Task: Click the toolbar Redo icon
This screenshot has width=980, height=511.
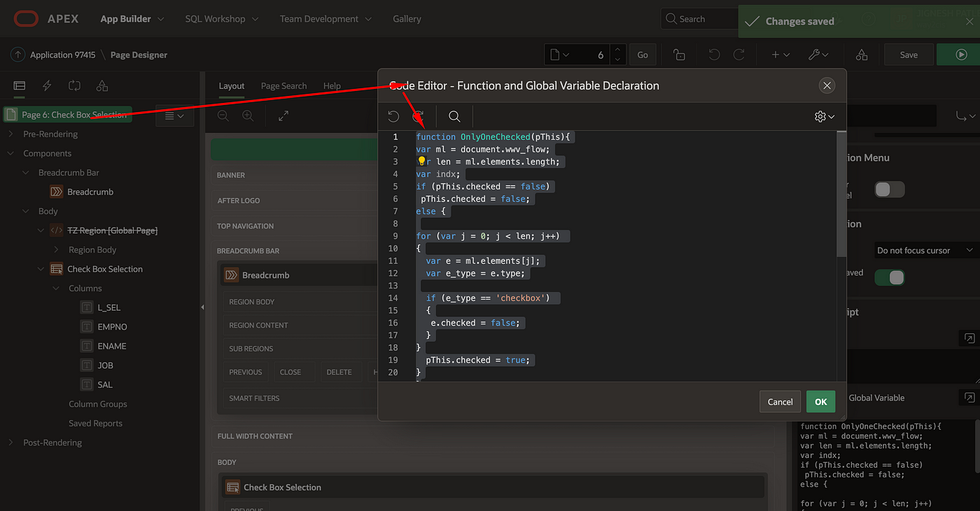Action: coord(738,55)
